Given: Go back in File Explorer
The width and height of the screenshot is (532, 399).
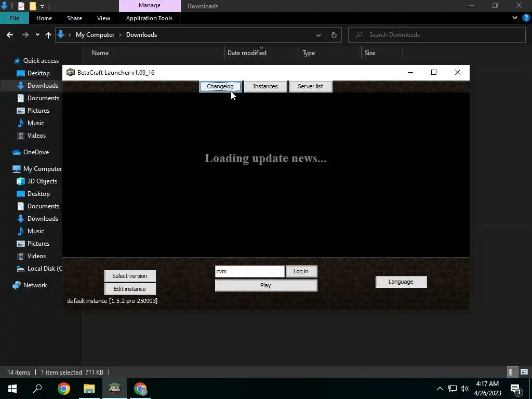Looking at the screenshot, I should click(x=10, y=35).
